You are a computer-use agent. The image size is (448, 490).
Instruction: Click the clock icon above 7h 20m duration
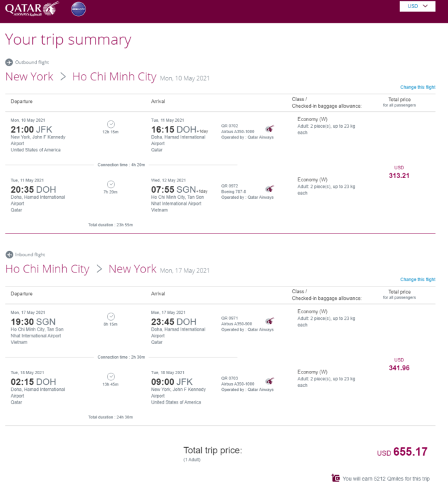(111, 184)
